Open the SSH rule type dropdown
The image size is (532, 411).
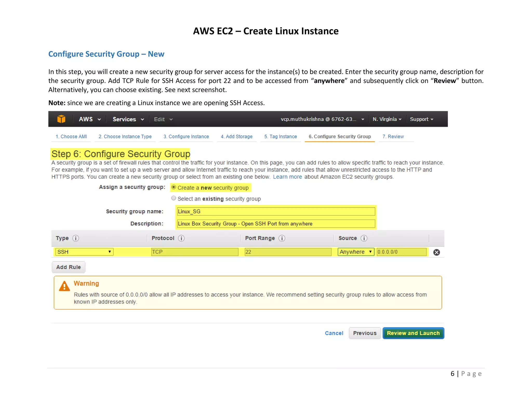click(x=84, y=252)
